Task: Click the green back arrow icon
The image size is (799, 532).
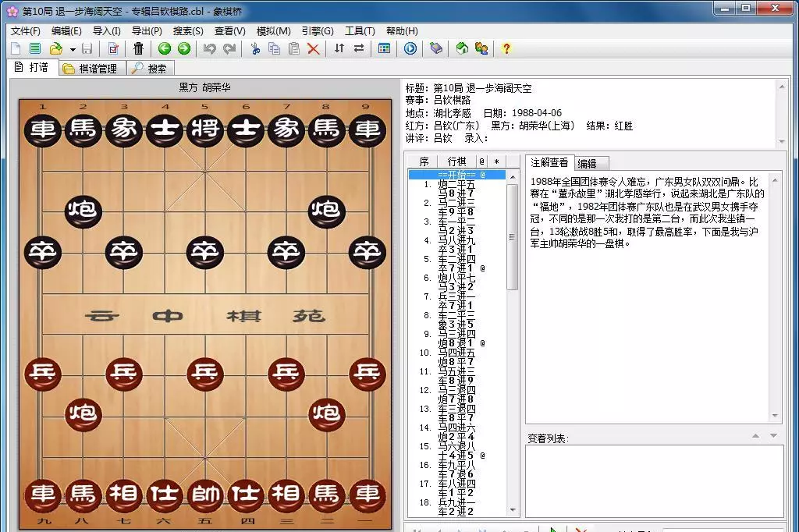Action: (x=165, y=48)
